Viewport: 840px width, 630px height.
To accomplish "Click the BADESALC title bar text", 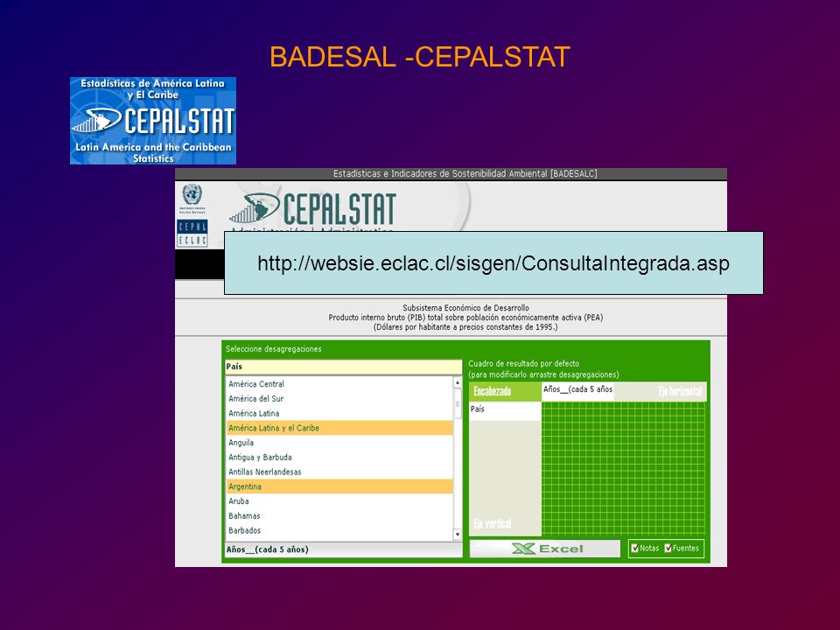I will [465, 173].
